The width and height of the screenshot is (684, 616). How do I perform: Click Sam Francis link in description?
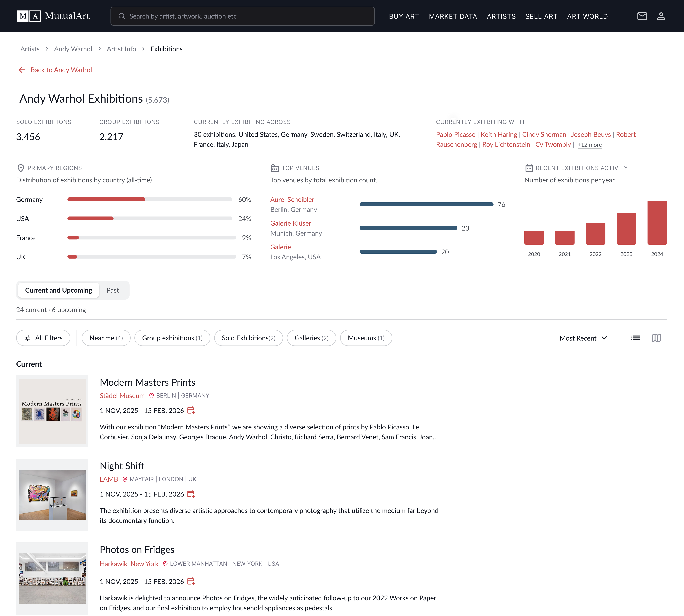399,437
